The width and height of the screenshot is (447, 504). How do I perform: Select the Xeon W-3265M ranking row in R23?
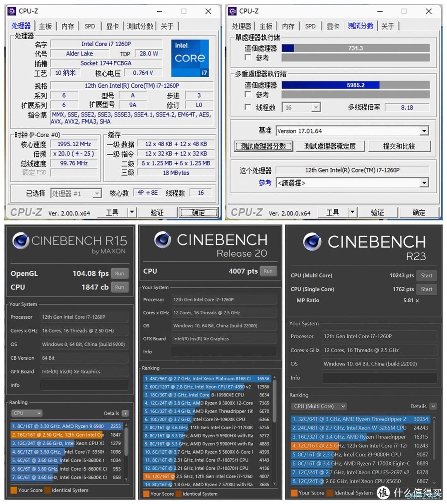point(360,428)
